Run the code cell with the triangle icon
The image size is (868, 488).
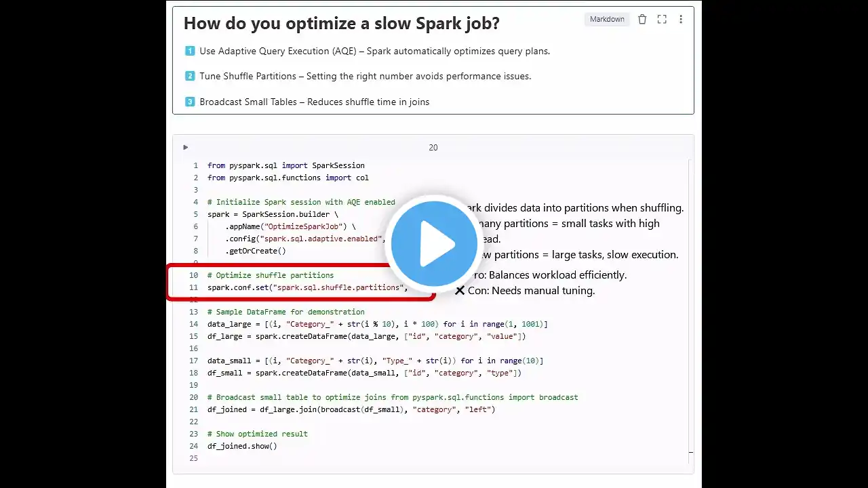(x=185, y=147)
